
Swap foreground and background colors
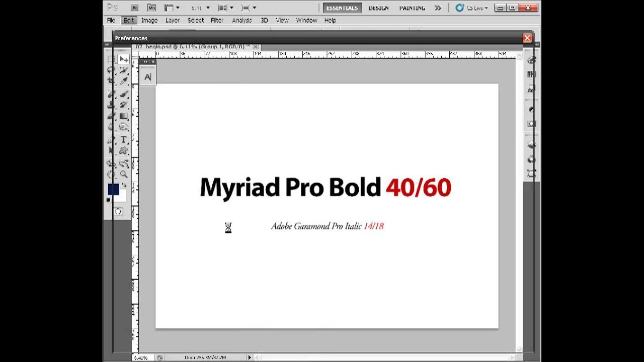[x=124, y=186]
